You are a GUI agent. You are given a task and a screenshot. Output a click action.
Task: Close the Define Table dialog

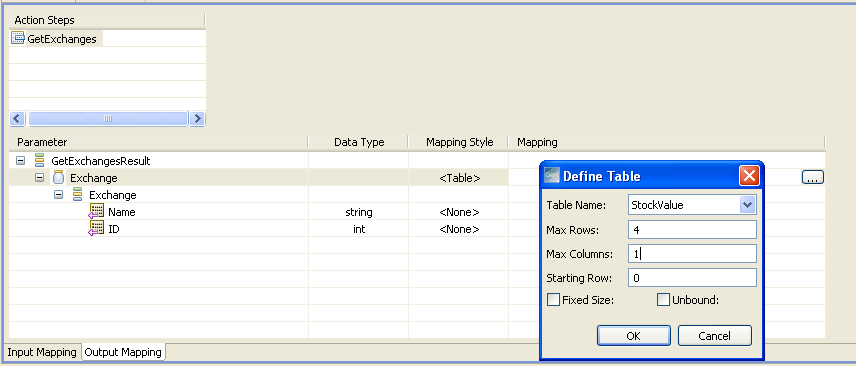point(749,176)
